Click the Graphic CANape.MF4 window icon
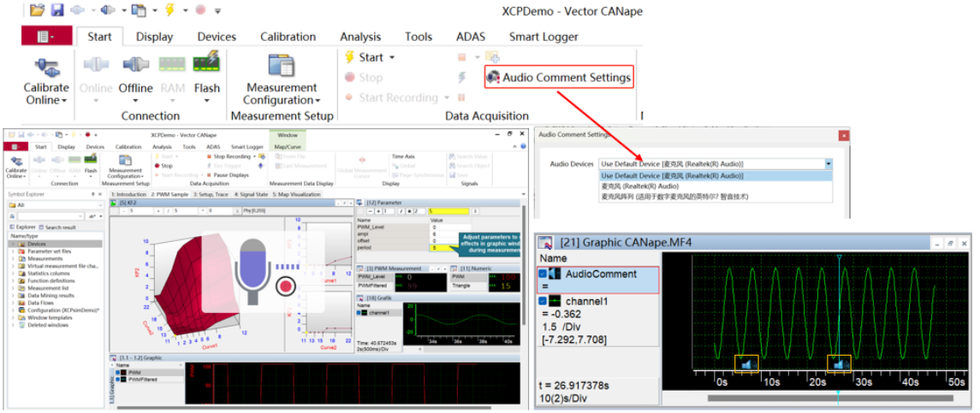This screenshot has height=413, width=980. click(545, 243)
